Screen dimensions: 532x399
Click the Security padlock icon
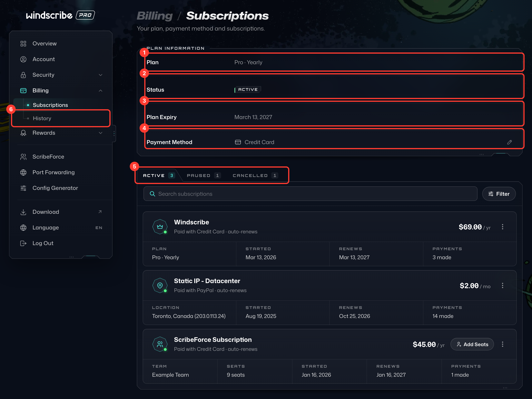click(x=23, y=75)
